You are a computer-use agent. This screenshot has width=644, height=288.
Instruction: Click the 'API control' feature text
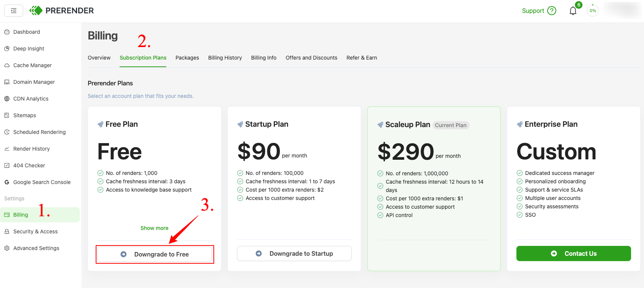click(x=399, y=215)
